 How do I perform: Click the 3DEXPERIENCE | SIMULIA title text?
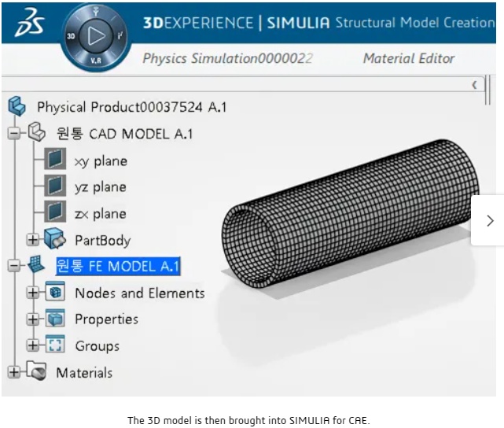click(236, 23)
